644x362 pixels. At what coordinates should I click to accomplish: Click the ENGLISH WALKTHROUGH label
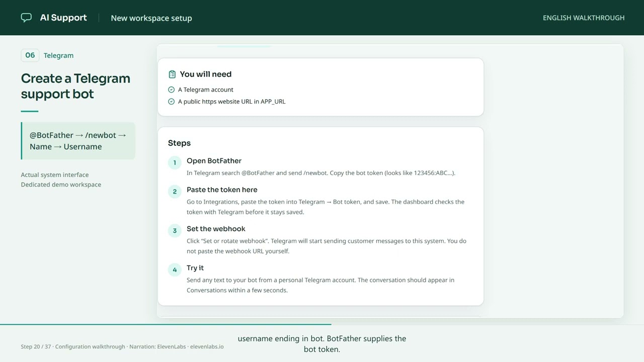584,18
